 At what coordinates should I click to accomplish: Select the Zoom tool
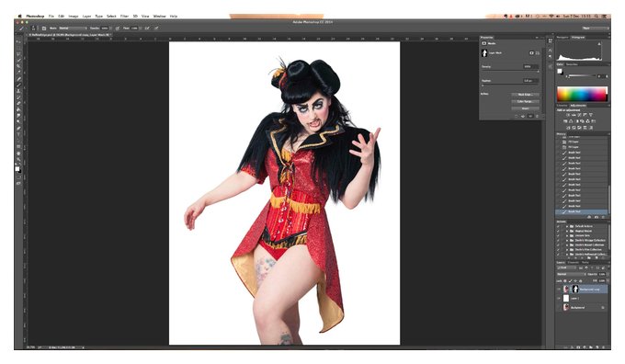[18, 159]
